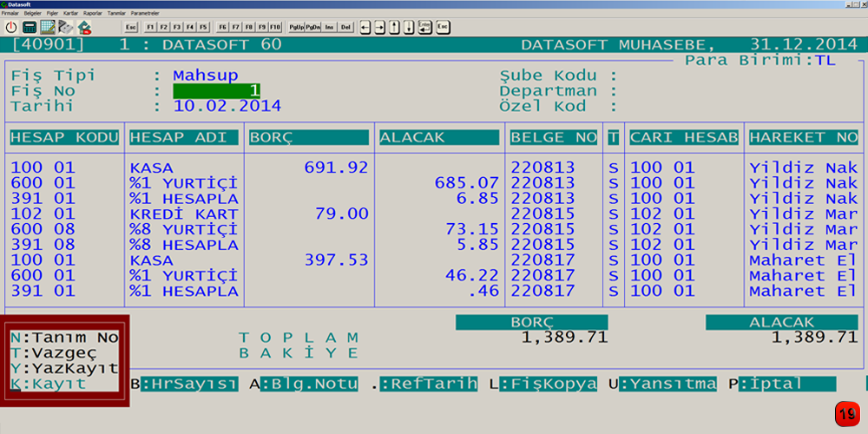This screenshot has height=434, width=868.
Task: Select T:Vazgeç option
Action: tap(54, 352)
